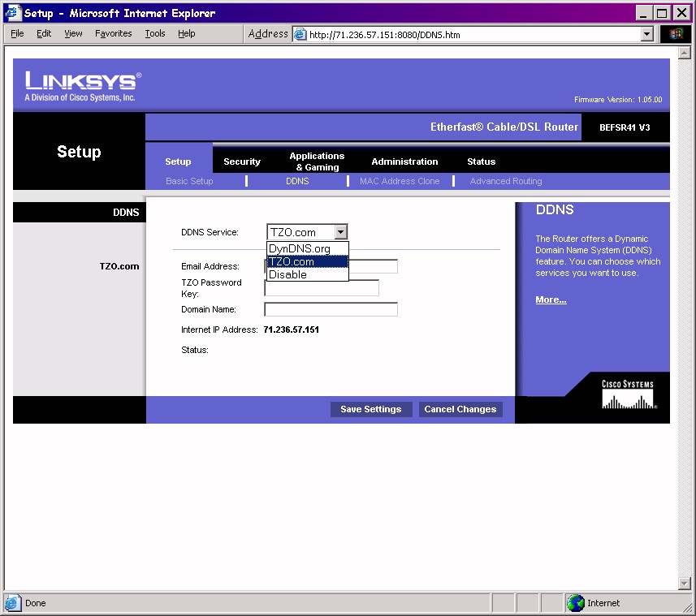Open the MAC Address Clone subtab
The image size is (696, 616).
coord(400,181)
